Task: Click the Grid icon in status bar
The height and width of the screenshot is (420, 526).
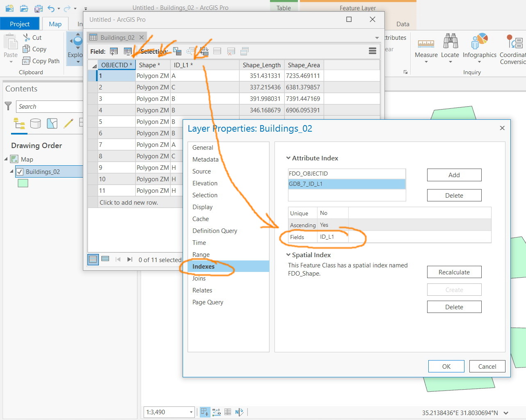Action: [x=228, y=412]
